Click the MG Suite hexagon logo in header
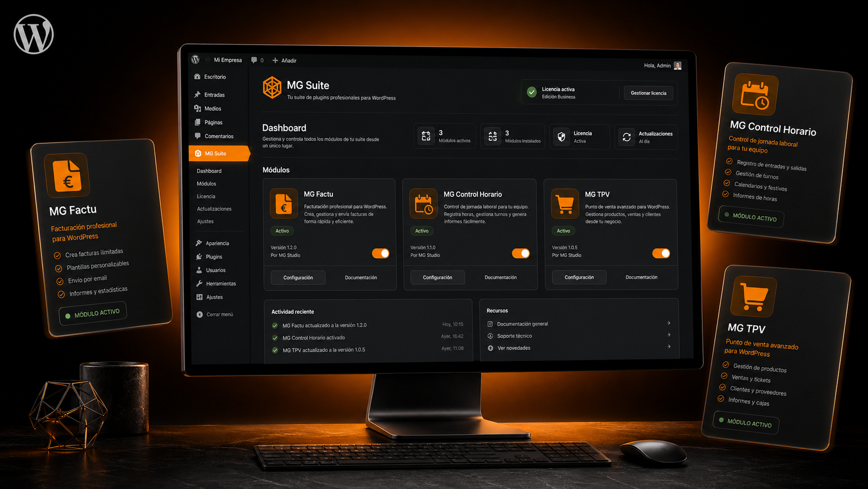The width and height of the screenshot is (868, 489). coord(272,86)
